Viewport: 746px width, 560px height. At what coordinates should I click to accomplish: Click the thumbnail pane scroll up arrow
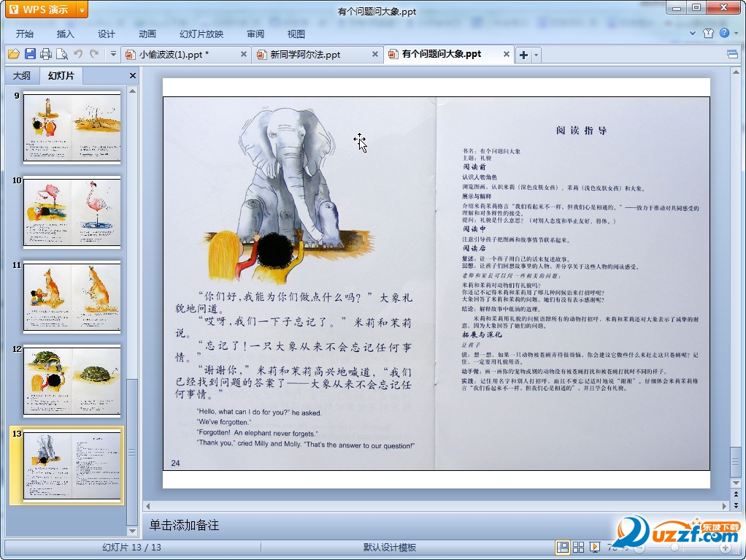(133, 91)
